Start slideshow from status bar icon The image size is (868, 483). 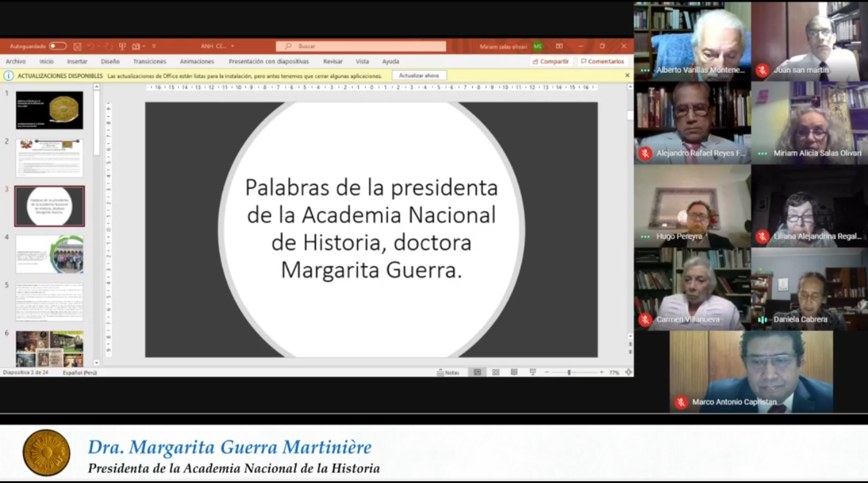[x=532, y=373]
